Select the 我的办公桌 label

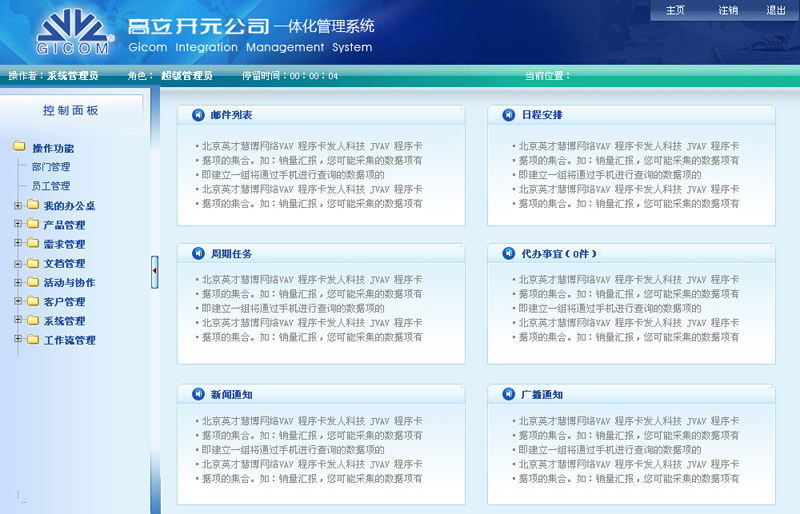pos(69,206)
